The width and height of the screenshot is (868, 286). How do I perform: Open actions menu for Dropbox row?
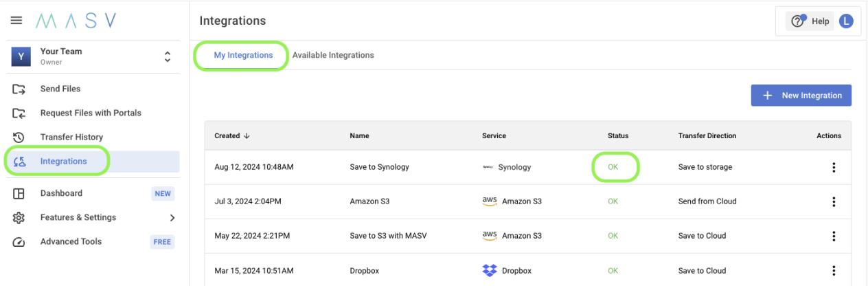[x=834, y=270]
